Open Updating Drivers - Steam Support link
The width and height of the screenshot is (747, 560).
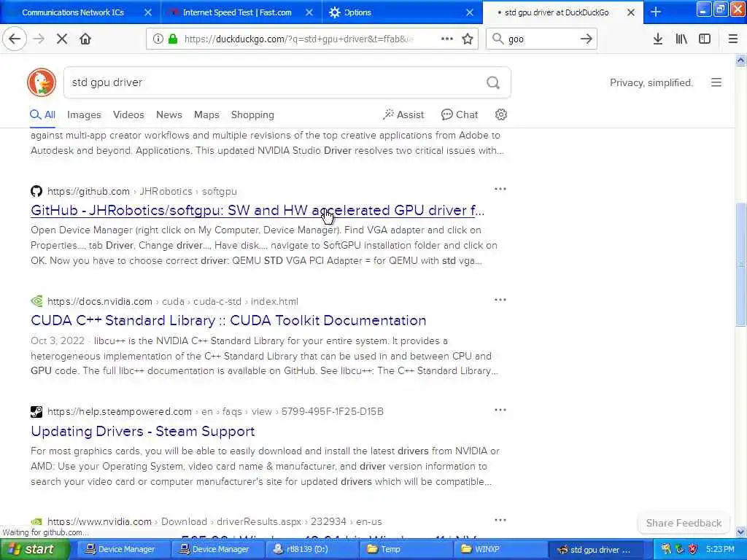click(x=142, y=431)
